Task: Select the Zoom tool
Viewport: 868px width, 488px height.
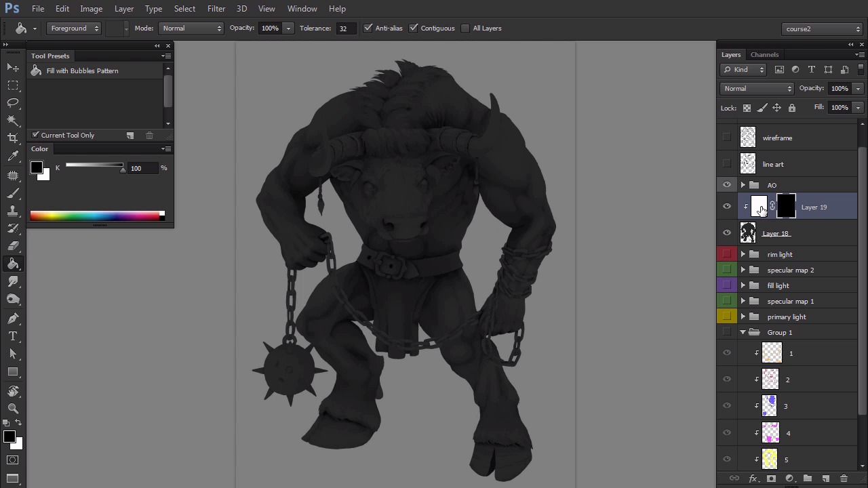Action: 13,409
